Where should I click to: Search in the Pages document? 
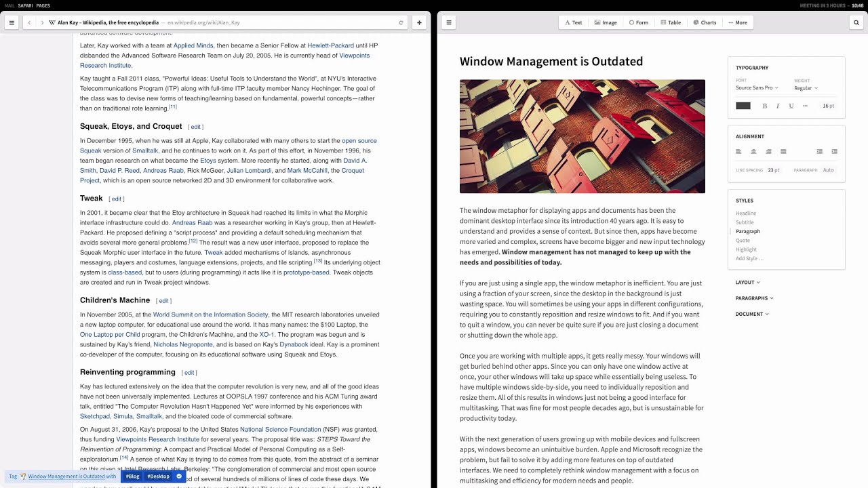click(856, 22)
